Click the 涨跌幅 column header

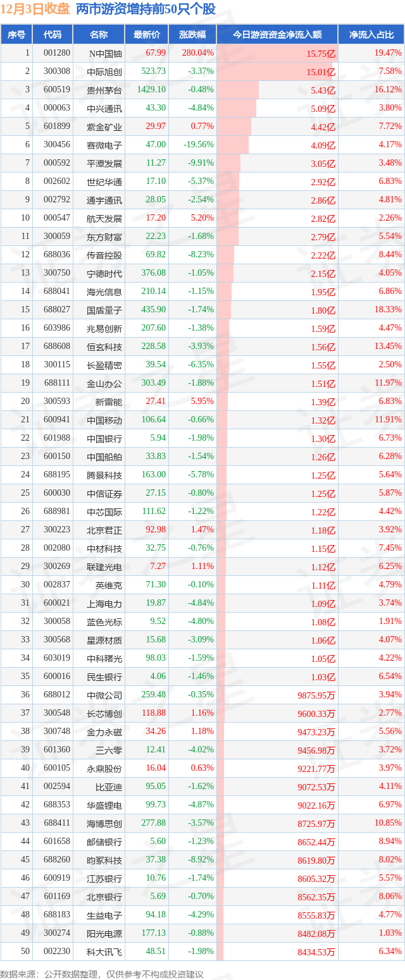point(192,35)
